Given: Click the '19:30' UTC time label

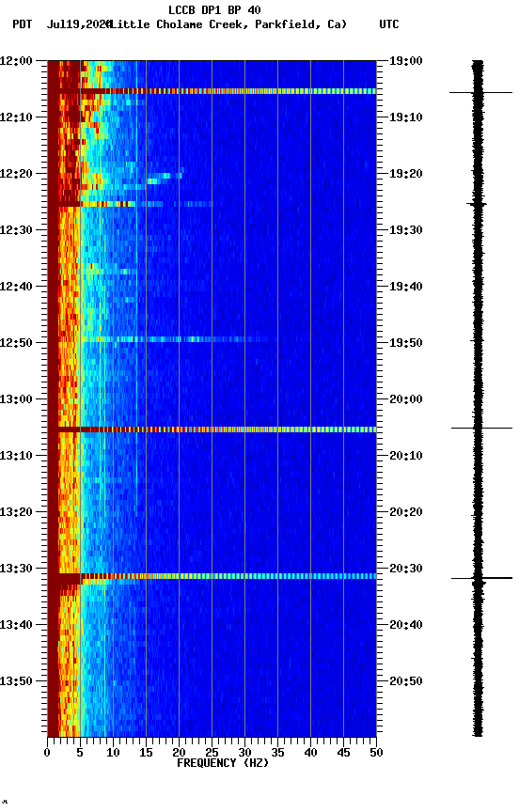Looking at the screenshot, I should point(406,230).
